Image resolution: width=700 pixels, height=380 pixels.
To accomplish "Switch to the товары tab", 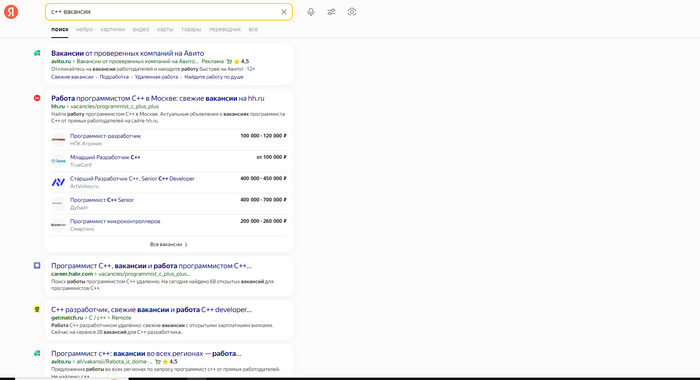I will pyautogui.click(x=191, y=29).
